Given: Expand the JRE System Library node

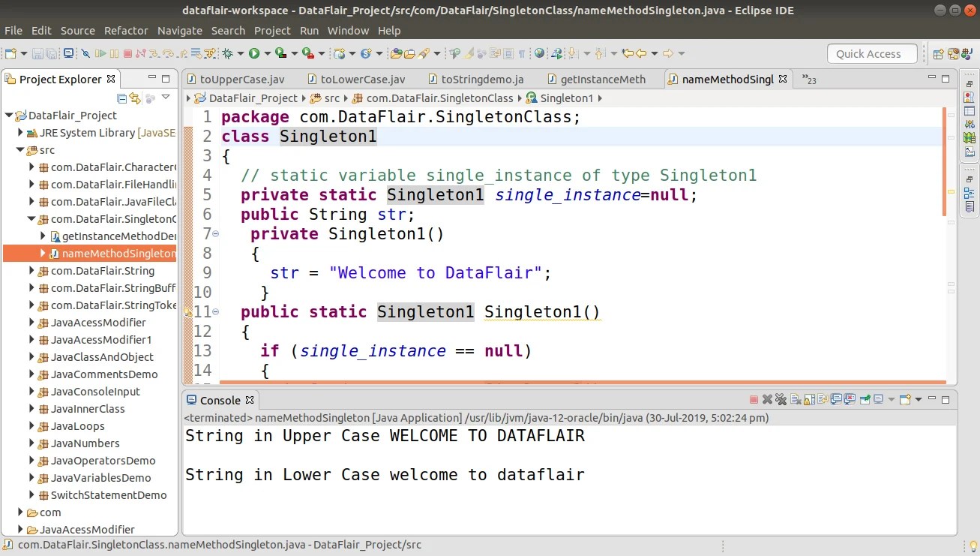Looking at the screenshot, I should 21,133.
